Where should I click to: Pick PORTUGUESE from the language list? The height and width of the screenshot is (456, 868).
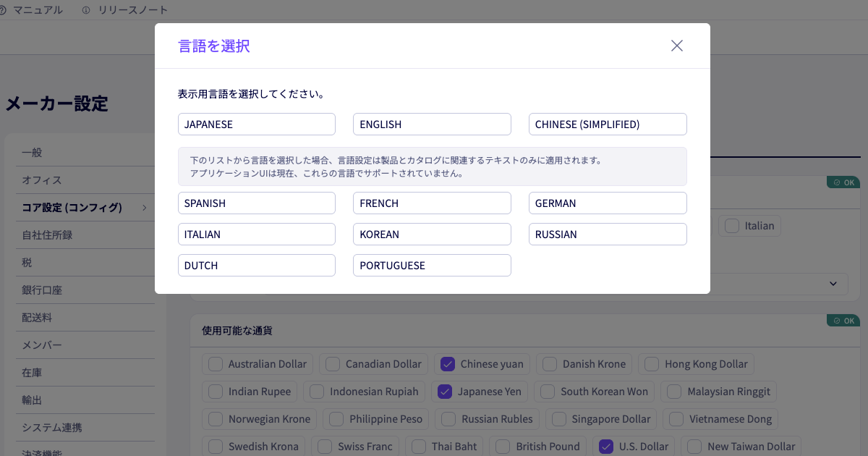[432, 265]
